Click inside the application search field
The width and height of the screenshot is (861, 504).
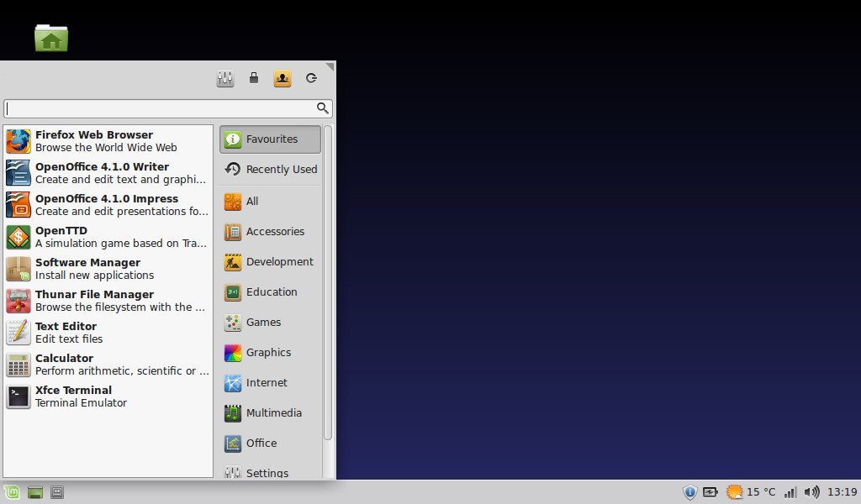pos(160,108)
